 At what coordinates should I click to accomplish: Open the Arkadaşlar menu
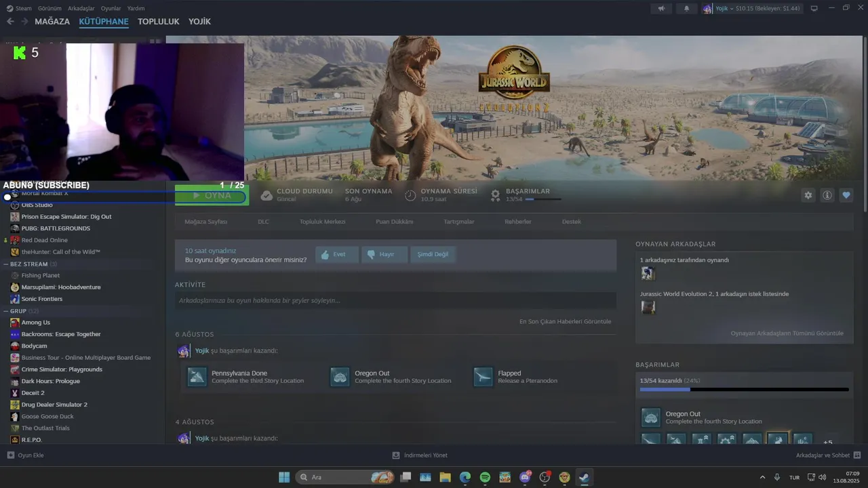tap(81, 8)
